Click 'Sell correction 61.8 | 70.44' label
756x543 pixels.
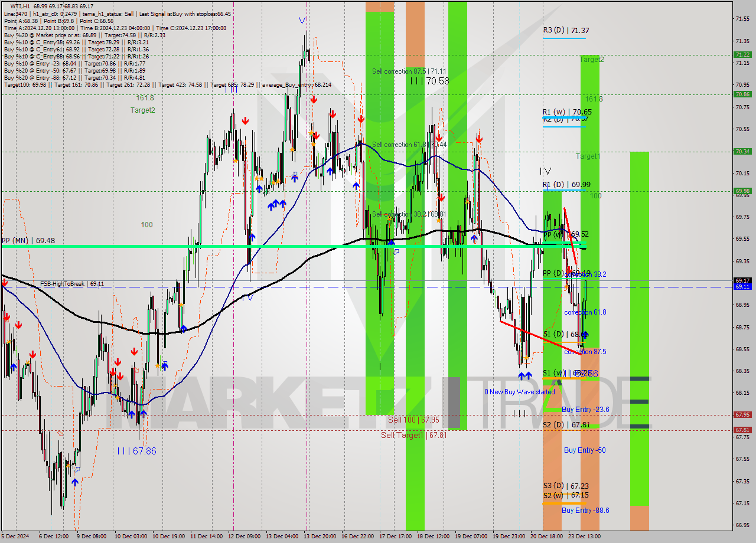[409, 145]
